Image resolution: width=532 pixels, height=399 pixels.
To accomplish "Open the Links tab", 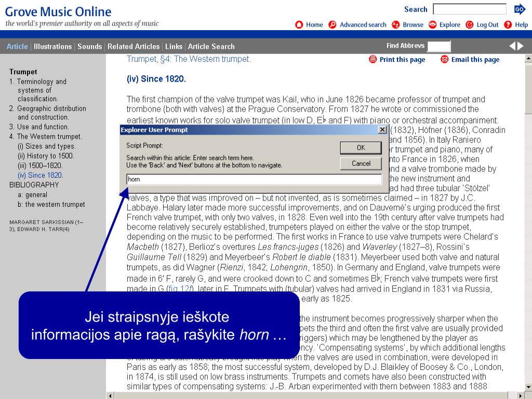I will click(174, 46).
